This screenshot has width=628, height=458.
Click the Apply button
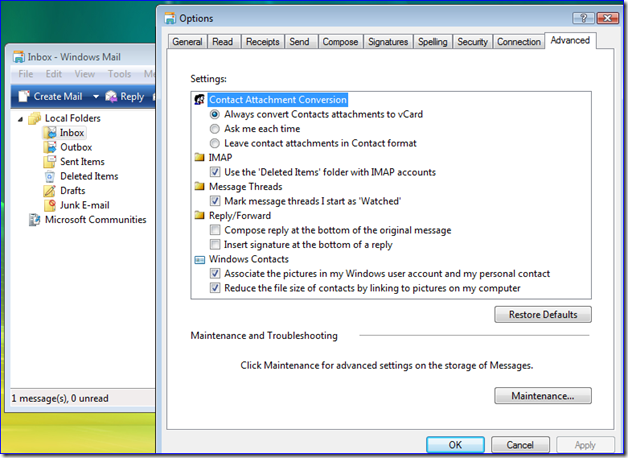[x=585, y=445]
